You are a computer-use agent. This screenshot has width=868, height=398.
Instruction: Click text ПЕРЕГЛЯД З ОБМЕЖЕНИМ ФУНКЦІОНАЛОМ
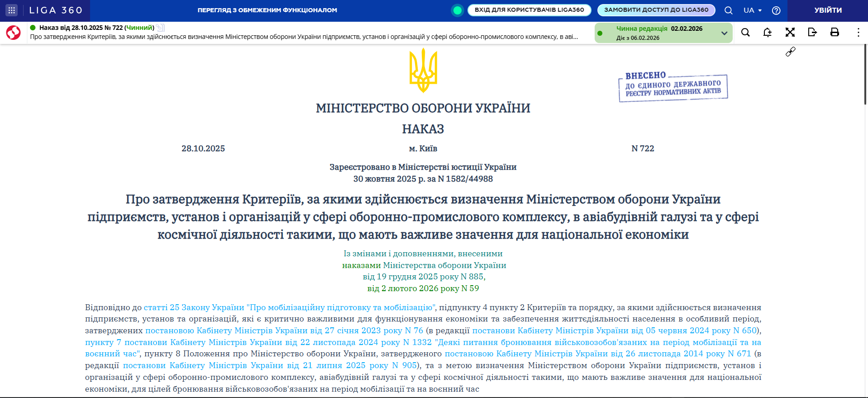coord(267,10)
